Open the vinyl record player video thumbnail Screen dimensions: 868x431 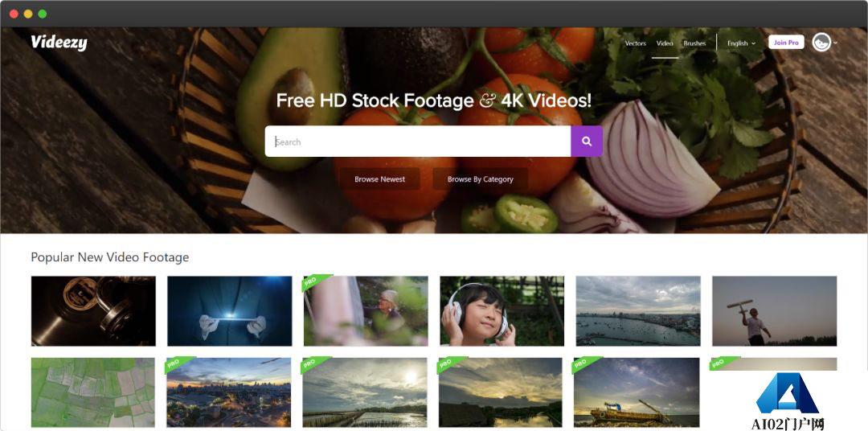(x=93, y=310)
